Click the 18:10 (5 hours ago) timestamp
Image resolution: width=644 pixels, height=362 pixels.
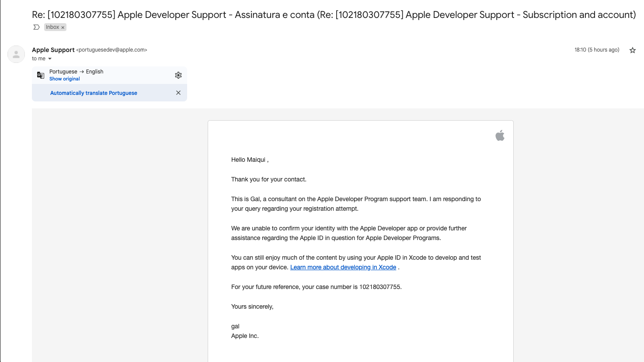597,50
